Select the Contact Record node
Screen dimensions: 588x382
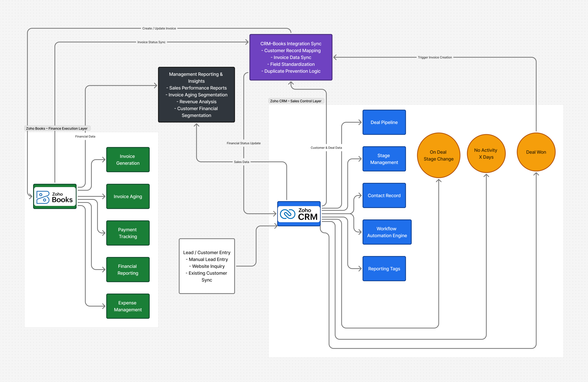pos(384,195)
